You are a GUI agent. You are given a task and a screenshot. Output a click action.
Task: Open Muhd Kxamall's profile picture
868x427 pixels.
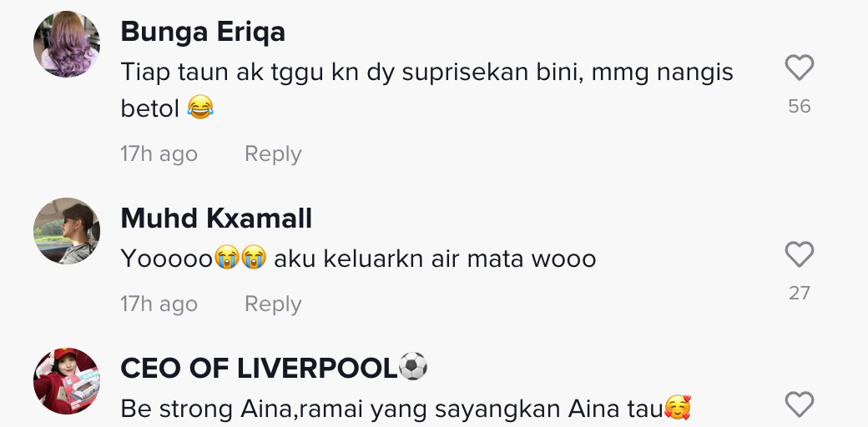67,231
